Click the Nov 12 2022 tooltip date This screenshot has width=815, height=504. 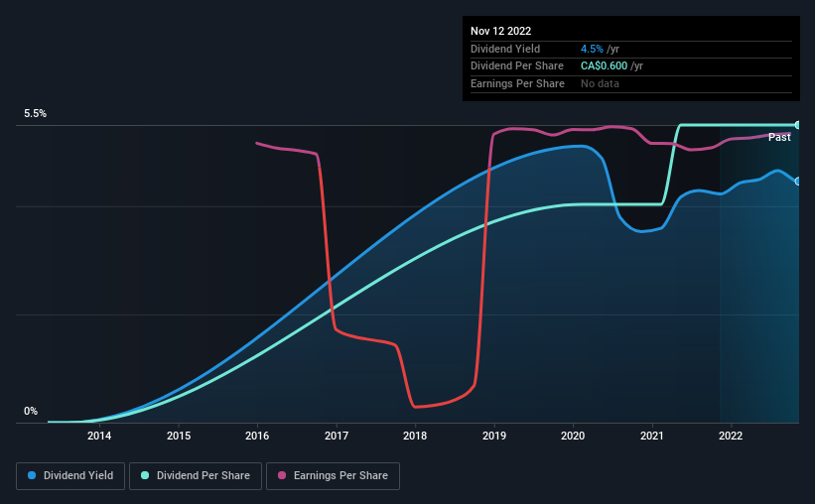pyautogui.click(x=501, y=31)
